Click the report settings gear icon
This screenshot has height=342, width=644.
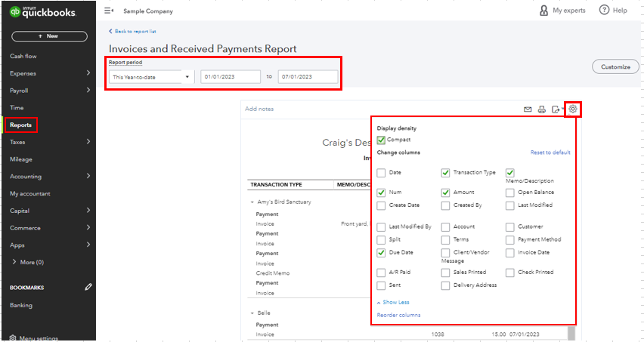(573, 109)
